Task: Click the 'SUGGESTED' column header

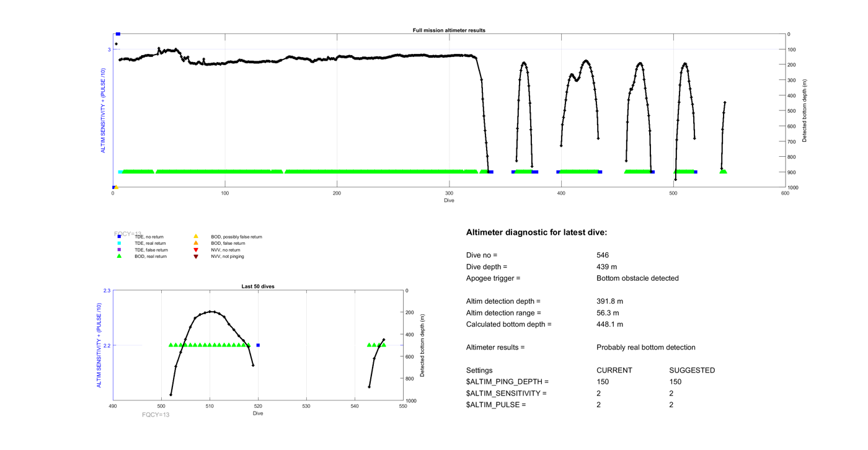Action: tap(692, 370)
